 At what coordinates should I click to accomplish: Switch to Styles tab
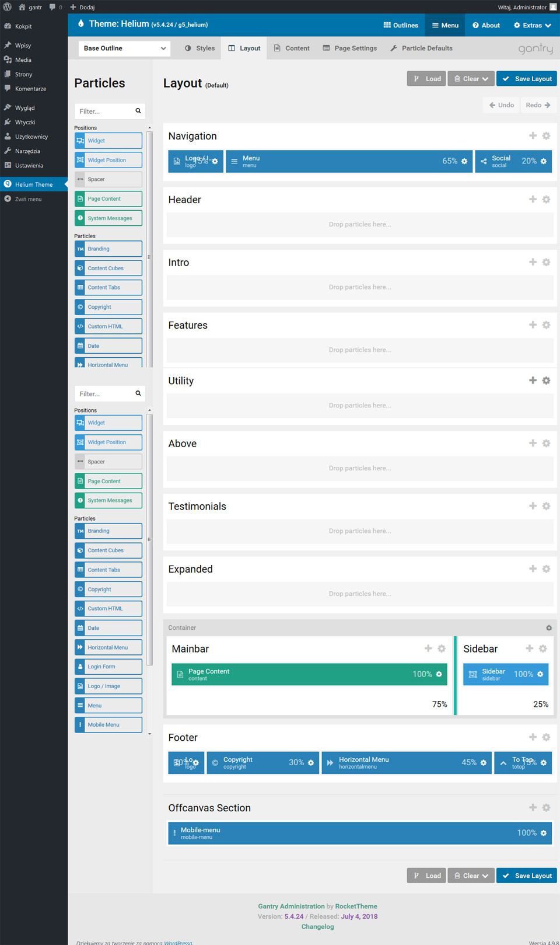click(x=199, y=48)
